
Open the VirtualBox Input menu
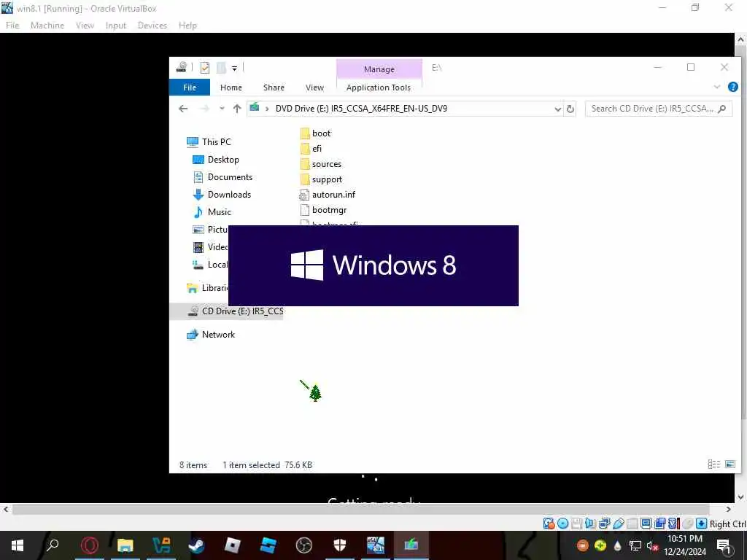116,26
